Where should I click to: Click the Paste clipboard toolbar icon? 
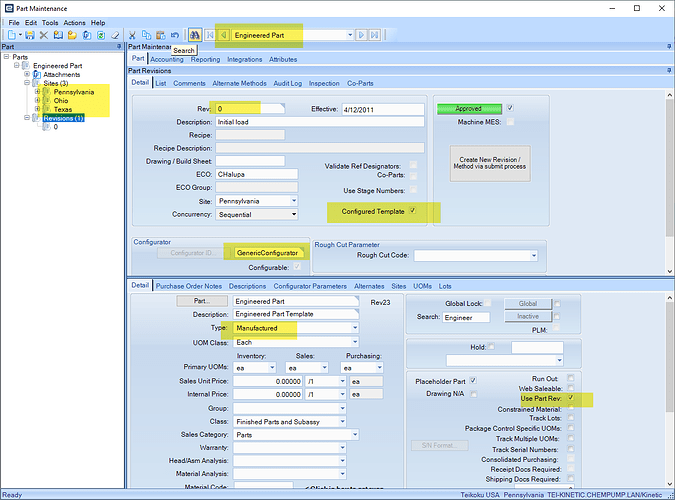pyautogui.click(x=161, y=35)
